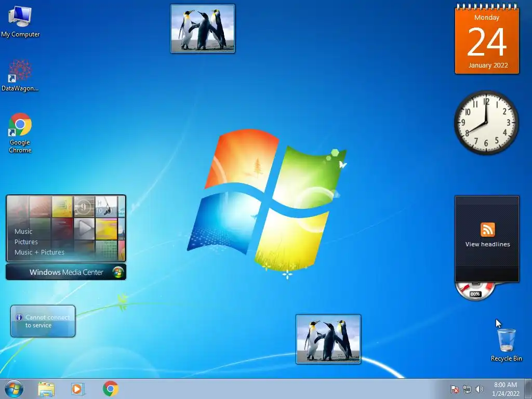Open the volume speaker tray icon
Screen dimensions: 532x399
[x=479, y=389]
